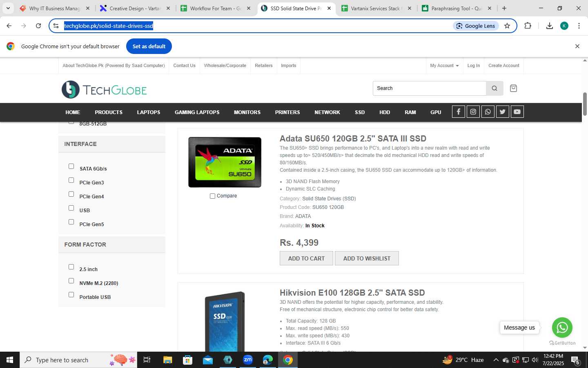Image resolution: width=588 pixels, height=368 pixels.
Task: Open Microsoft Edge from taskbar
Action: point(268,360)
